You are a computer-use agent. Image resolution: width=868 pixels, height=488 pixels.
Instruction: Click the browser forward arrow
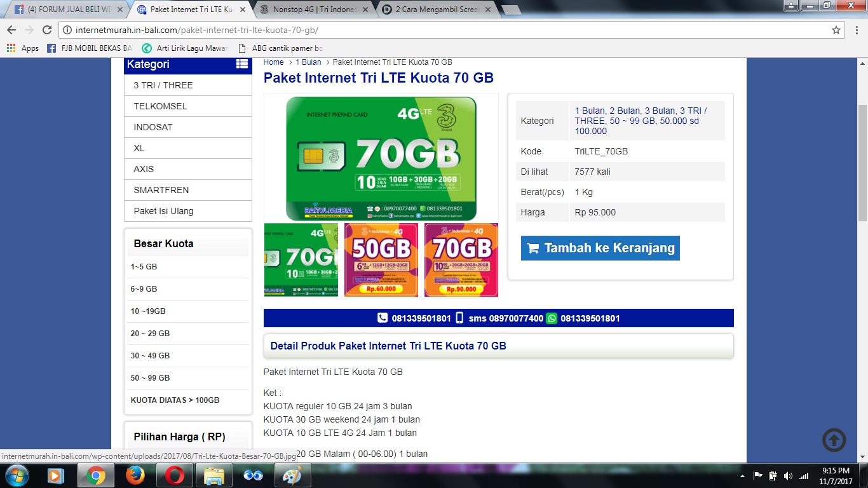(x=29, y=30)
